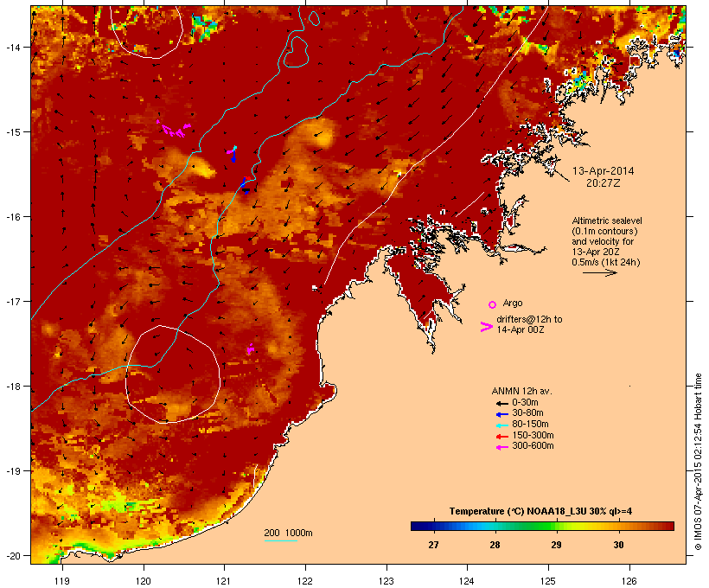
Task: Click the drifters@12h to legend text
Action: click(529, 319)
